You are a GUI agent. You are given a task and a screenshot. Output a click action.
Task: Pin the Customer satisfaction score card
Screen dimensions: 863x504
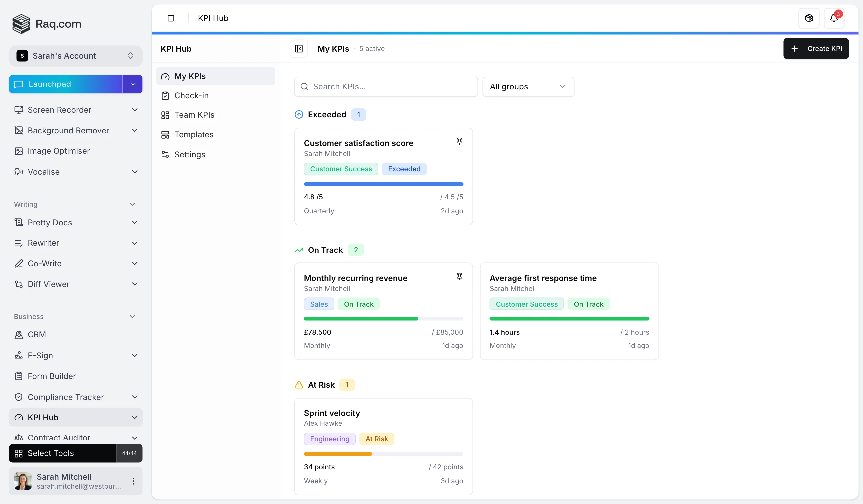click(459, 141)
